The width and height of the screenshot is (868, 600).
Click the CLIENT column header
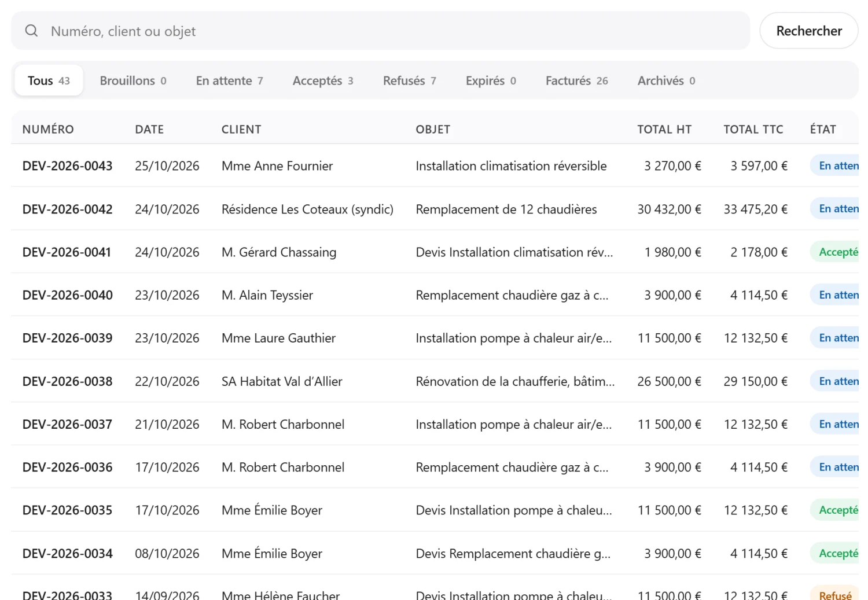tap(241, 130)
